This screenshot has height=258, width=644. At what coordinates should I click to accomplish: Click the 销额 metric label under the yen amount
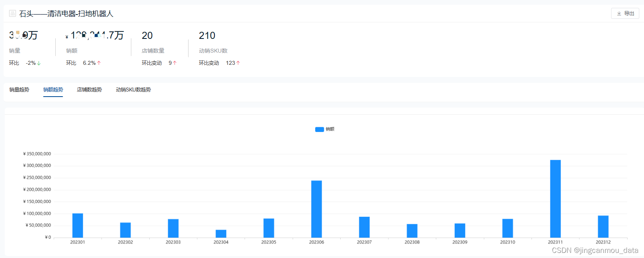point(72,51)
